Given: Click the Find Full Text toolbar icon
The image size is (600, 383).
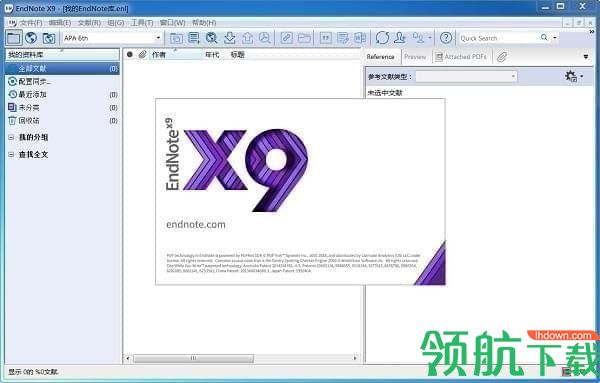Looking at the screenshot, I should point(264,38).
